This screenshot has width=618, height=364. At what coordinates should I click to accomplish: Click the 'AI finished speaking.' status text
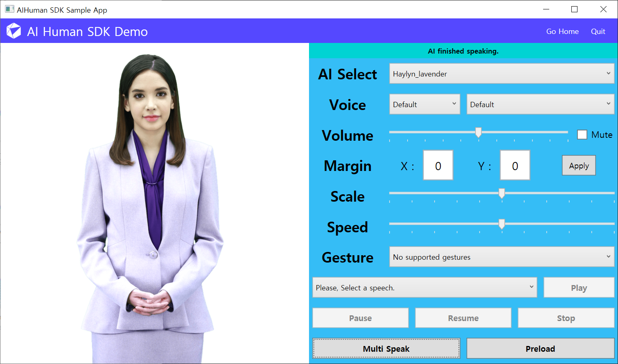coord(463,51)
